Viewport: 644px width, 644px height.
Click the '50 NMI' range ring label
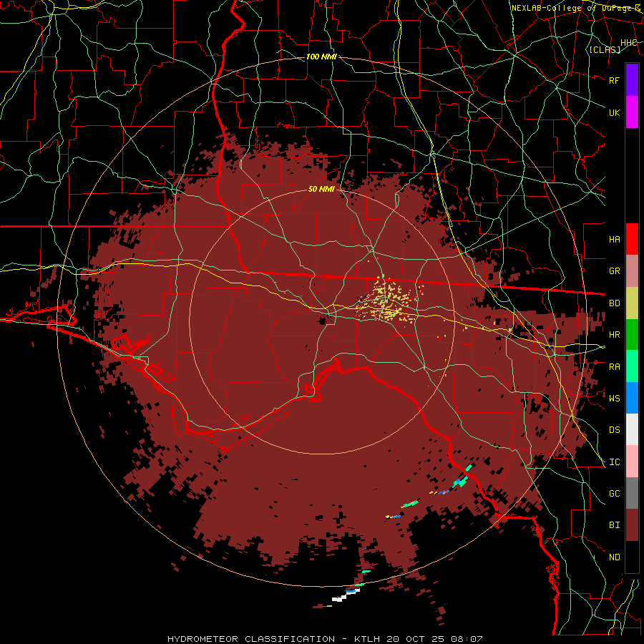coord(321,189)
